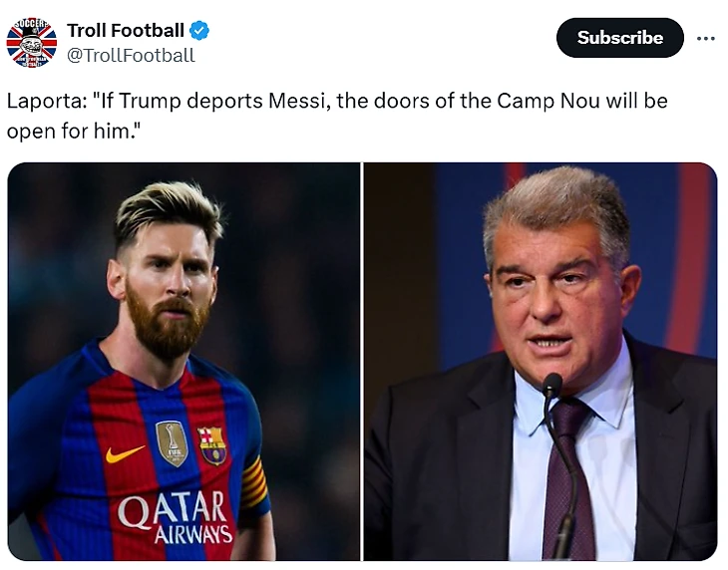Open the Troll Football profile avatar
Screen dimensions: 728x570
tap(32, 43)
